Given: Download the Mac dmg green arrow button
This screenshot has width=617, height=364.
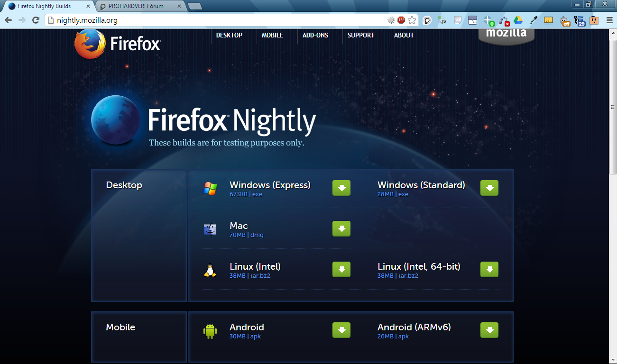Looking at the screenshot, I should click(341, 228).
